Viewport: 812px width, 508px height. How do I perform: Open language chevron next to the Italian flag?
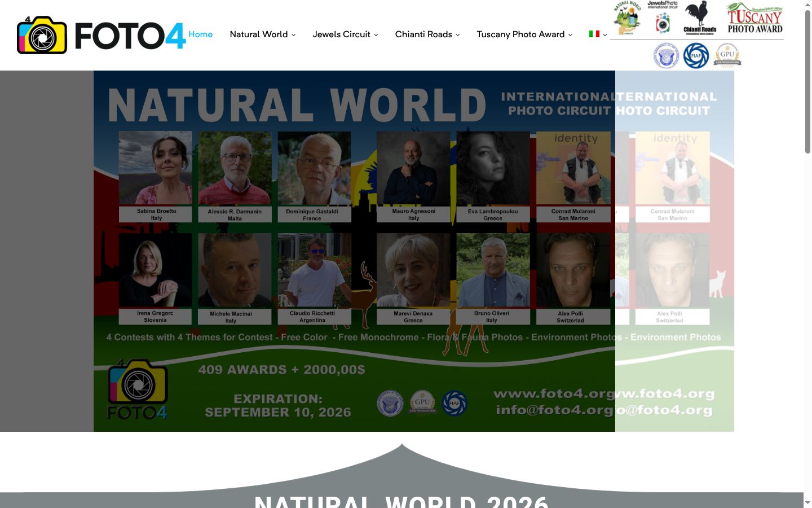[605, 34]
